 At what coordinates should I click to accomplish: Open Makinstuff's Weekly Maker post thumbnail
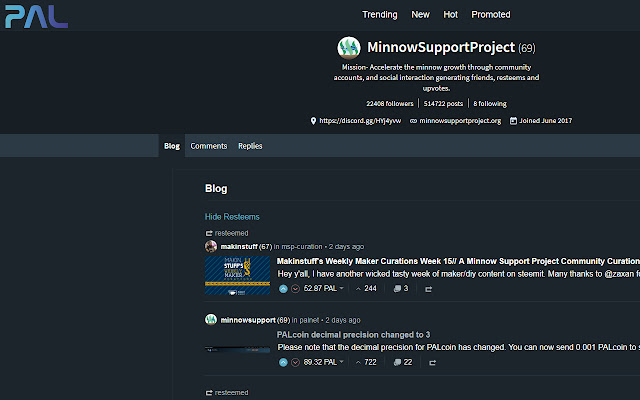point(237,276)
